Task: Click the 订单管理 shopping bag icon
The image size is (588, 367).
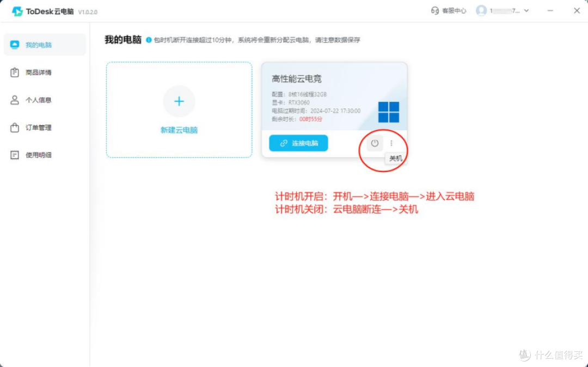Action: point(15,128)
